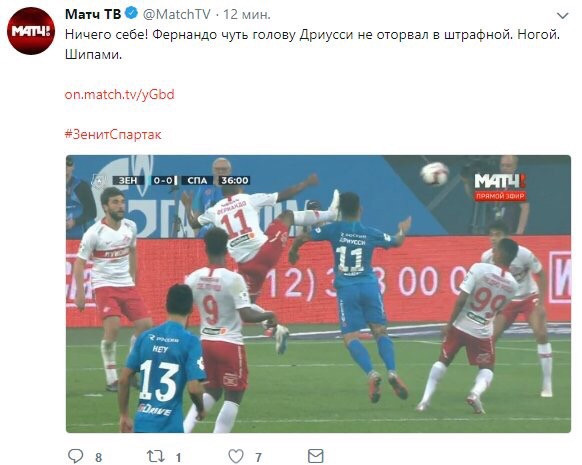Screen dimensions: 582x465
Task: Click the like count 7
Action: click(x=258, y=457)
